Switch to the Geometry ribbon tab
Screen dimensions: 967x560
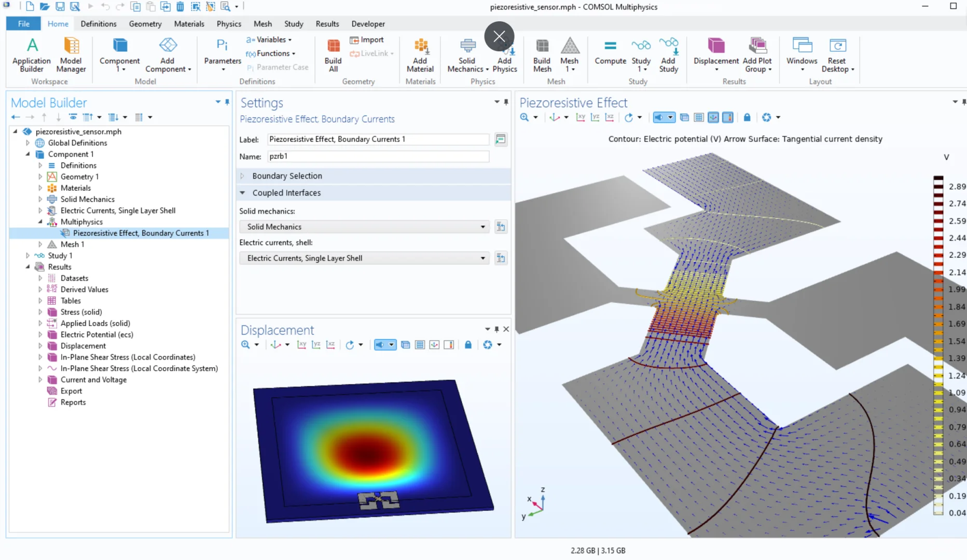pos(145,24)
